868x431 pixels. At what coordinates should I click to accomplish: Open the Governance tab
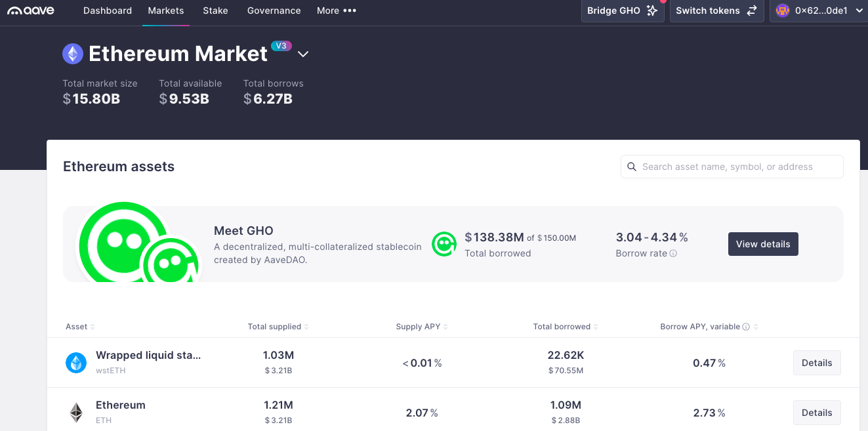pos(274,10)
